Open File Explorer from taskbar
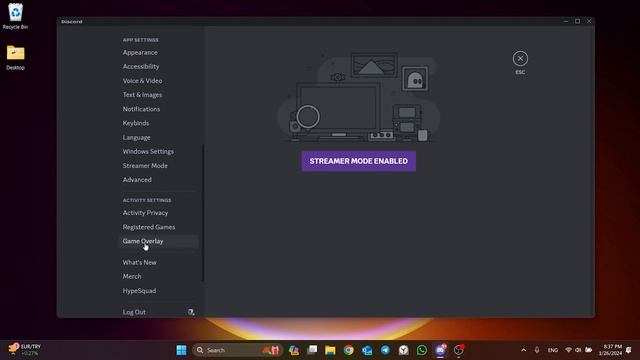This screenshot has height=360, width=640. 330,350
